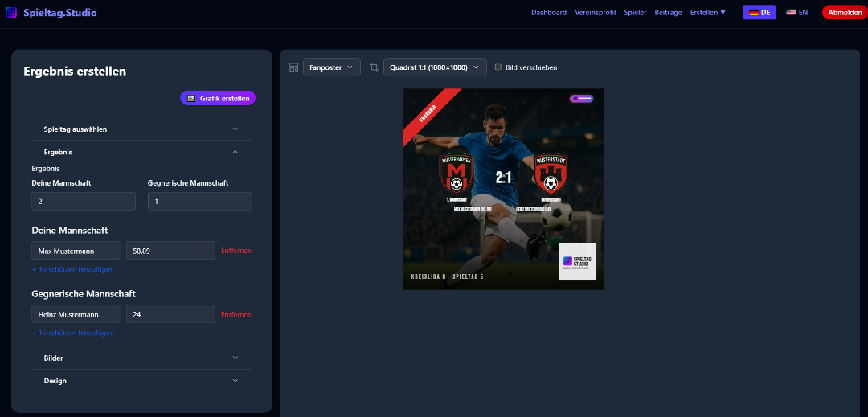Click the Spieltag.Studio logo icon
This screenshot has height=417, width=868.
coord(11,12)
